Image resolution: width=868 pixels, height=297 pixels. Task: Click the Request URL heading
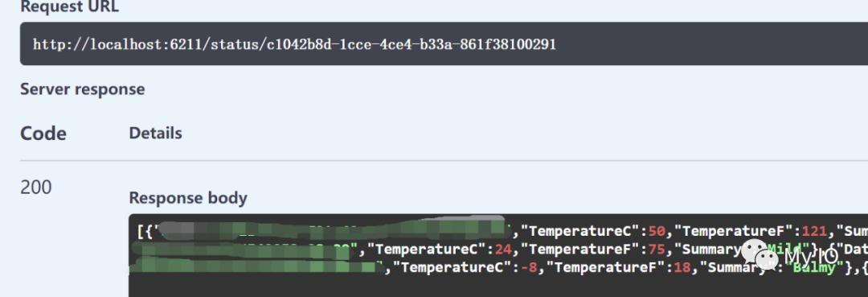click(x=70, y=7)
